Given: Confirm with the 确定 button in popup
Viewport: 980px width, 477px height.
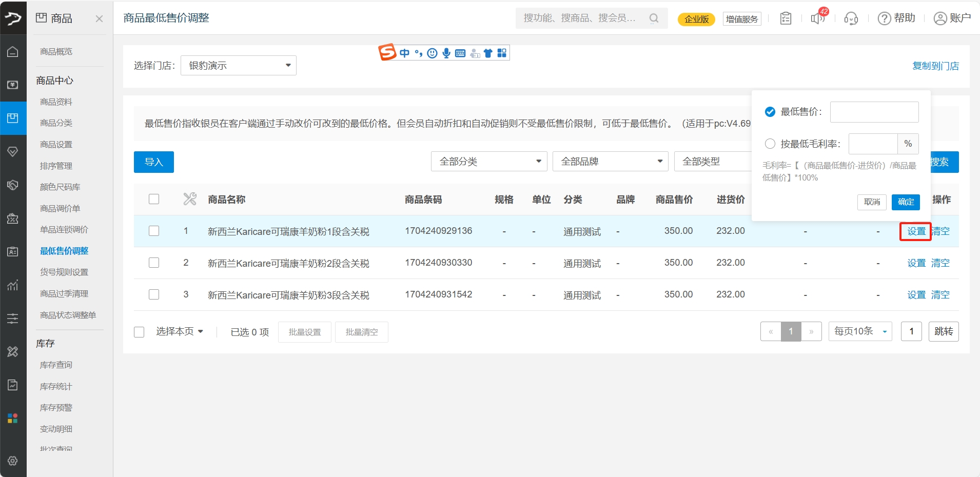Looking at the screenshot, I should 906,202.
